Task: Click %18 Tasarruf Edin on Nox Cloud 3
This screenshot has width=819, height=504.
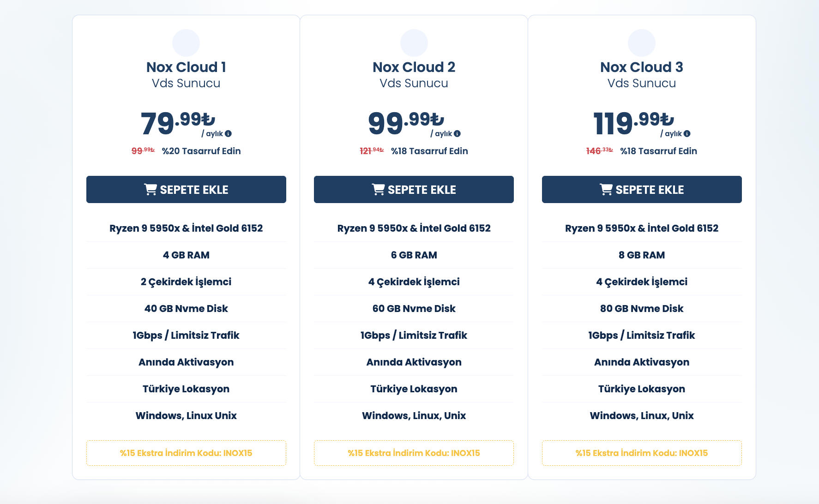Action: (x=658, y=151)
